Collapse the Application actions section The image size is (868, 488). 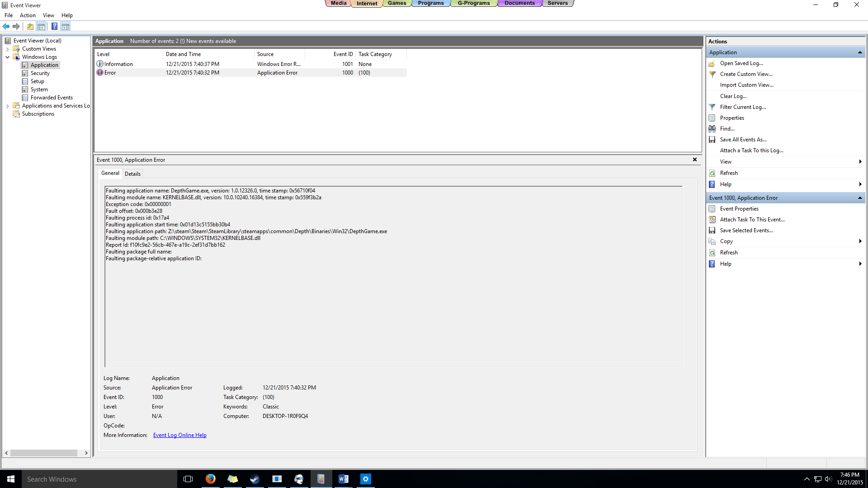click(859, 52)
